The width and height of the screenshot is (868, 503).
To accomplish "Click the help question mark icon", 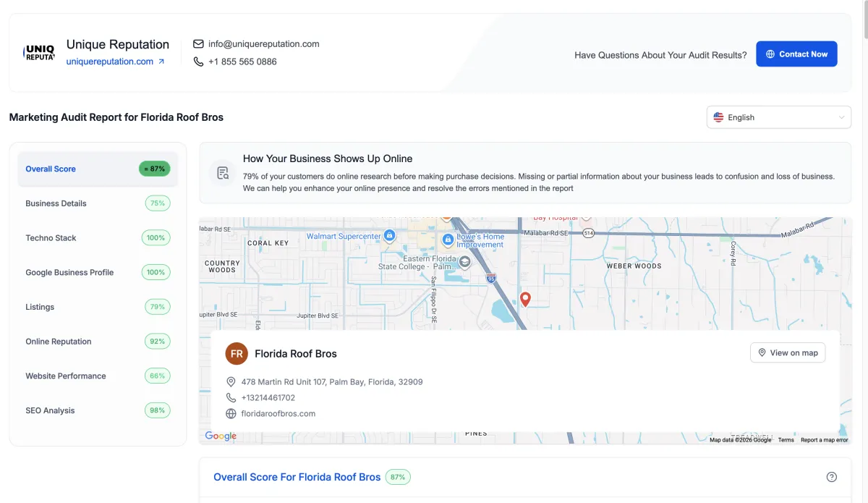I will (832, 477).
